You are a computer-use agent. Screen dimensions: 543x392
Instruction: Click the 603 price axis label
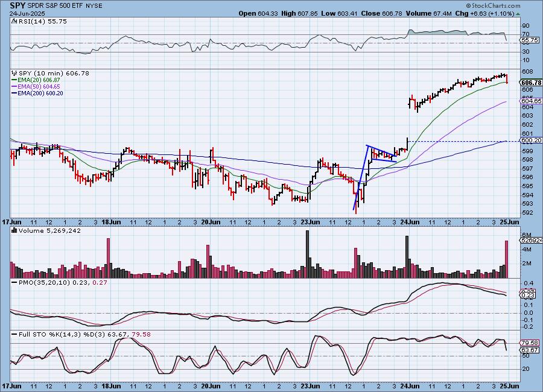pyautogui.click(x=527, y=116)
